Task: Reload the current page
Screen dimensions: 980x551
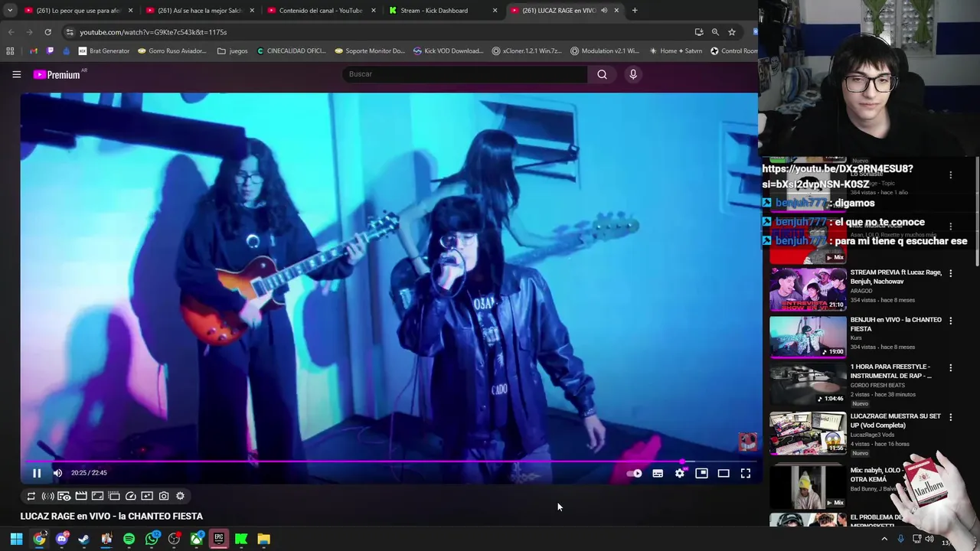Action: [x=47, y=32]
